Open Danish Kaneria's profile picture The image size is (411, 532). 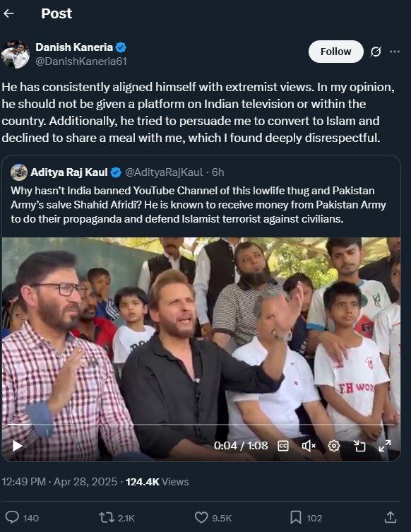point(16,54)
